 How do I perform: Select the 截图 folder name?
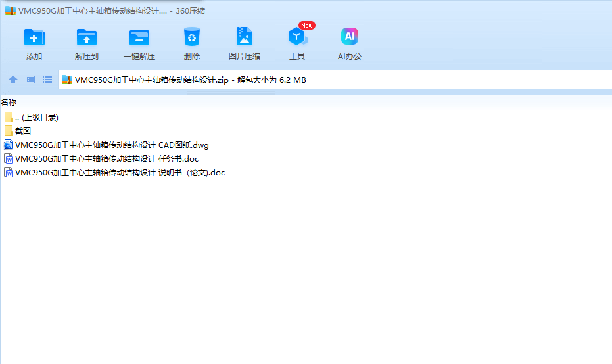point(23,131)
